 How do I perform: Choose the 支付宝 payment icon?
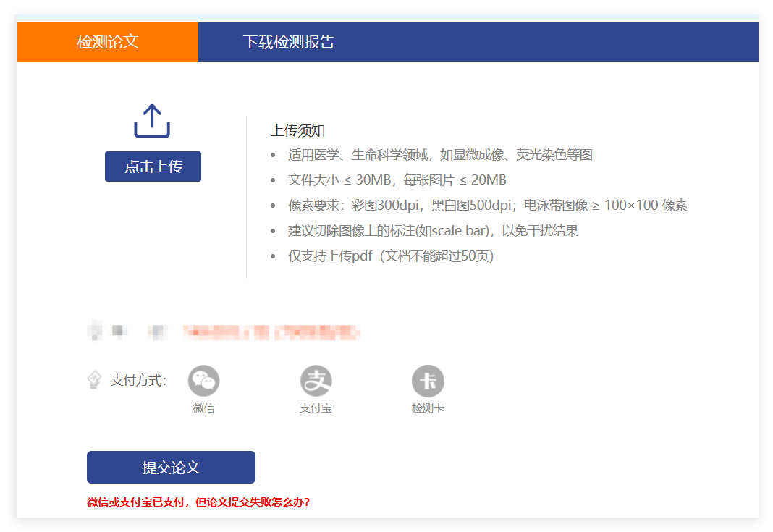tap(316, 381)
